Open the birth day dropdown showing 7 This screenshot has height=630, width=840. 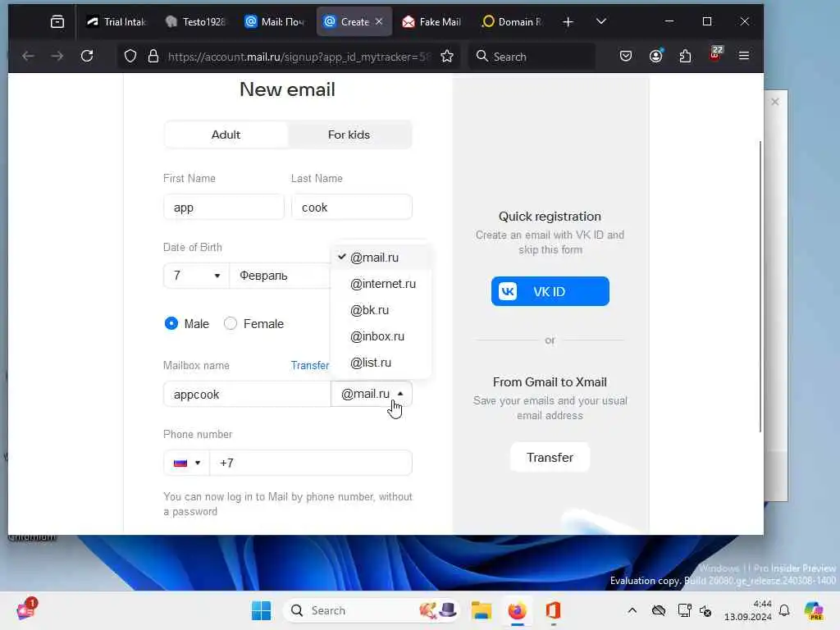[x=196, y=276]
